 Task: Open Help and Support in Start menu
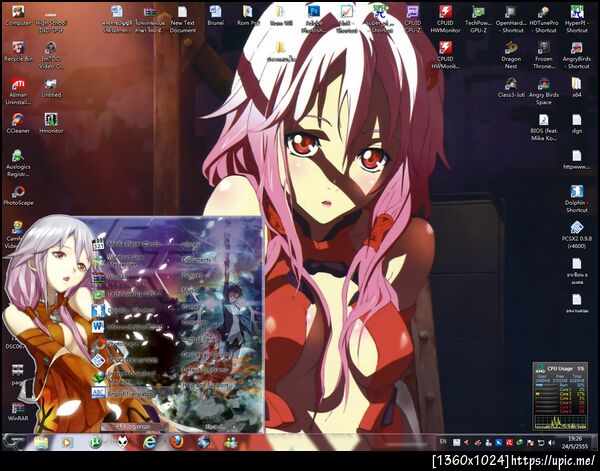205,385
